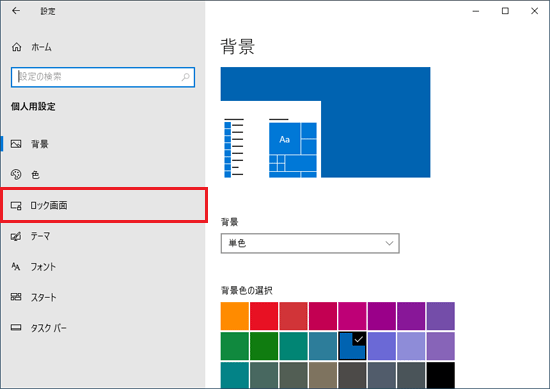Click the テーマ brush icon
The image size is (550, 389).
16,236
